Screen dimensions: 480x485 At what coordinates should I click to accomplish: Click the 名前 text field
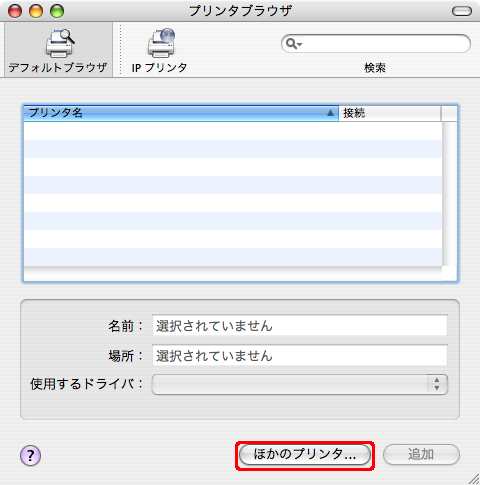[x=299, y=325]
